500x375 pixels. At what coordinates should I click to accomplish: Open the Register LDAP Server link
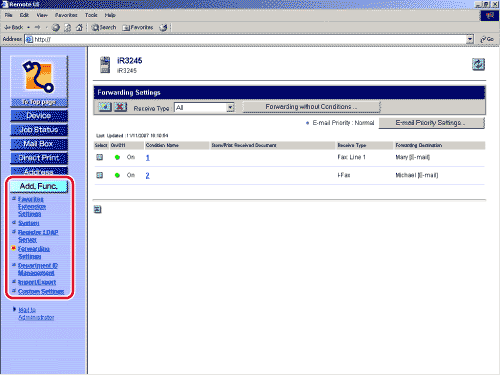(x=38, y=236)
